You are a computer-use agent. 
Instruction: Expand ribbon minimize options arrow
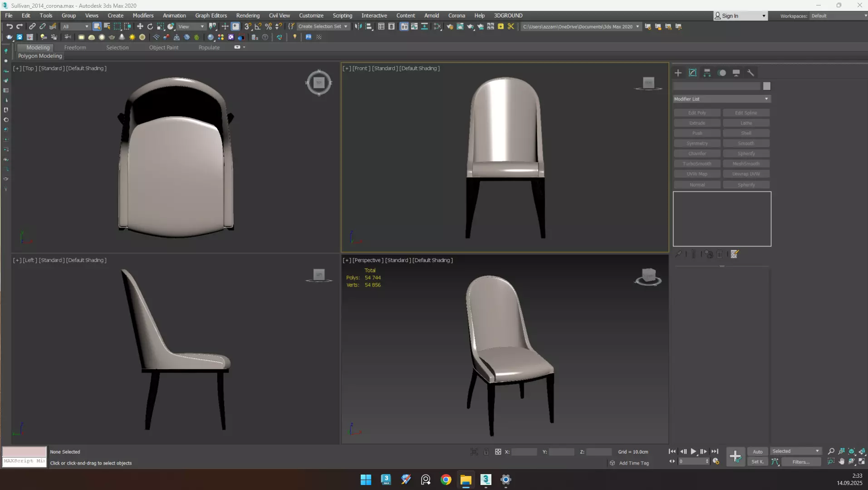[244, 47]
